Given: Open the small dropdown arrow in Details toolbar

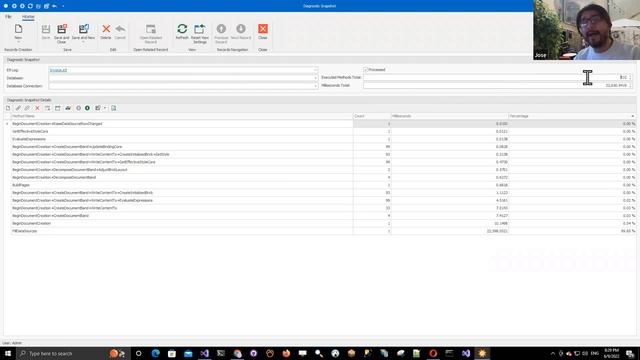Looking at the screenshot, I should pos(105,108).
